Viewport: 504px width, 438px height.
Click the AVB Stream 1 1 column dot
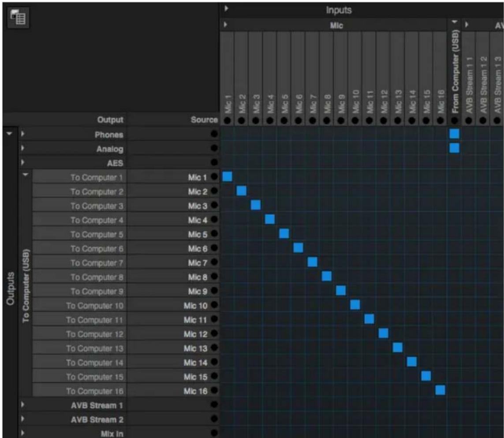pyautogui.click(x=468, y=120)
